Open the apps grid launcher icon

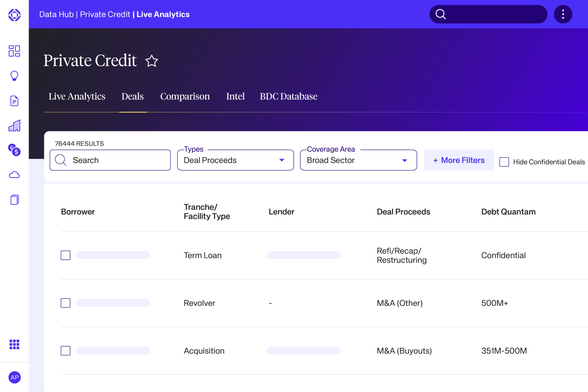pos(14,344)
